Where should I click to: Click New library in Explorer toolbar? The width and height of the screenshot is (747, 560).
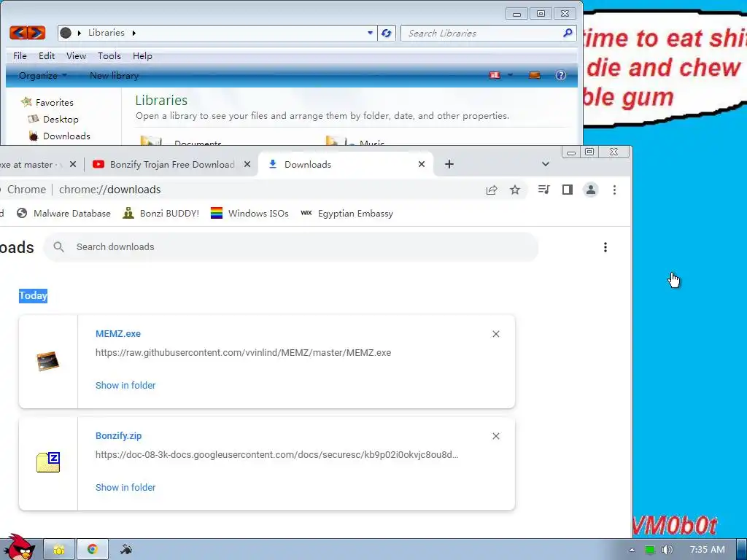pyautogui.click(x=114, y=75)
